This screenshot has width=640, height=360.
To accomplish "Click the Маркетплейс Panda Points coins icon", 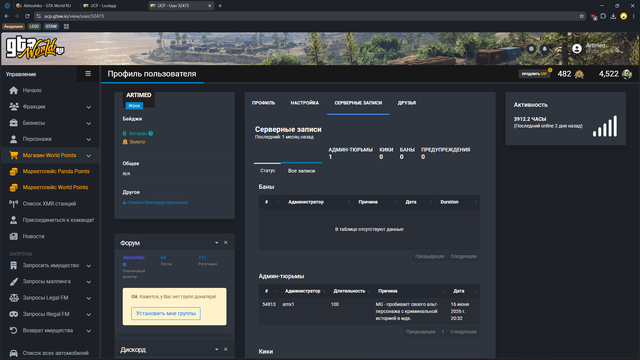I will [13, 171].
